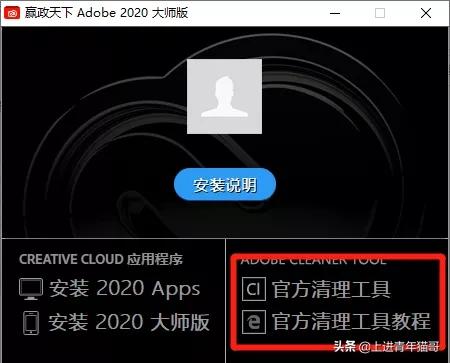The image size is (450, 363).
Task: Click the CREATIVE CLOUD 应用程序 heading
Action: pos(101,259)
